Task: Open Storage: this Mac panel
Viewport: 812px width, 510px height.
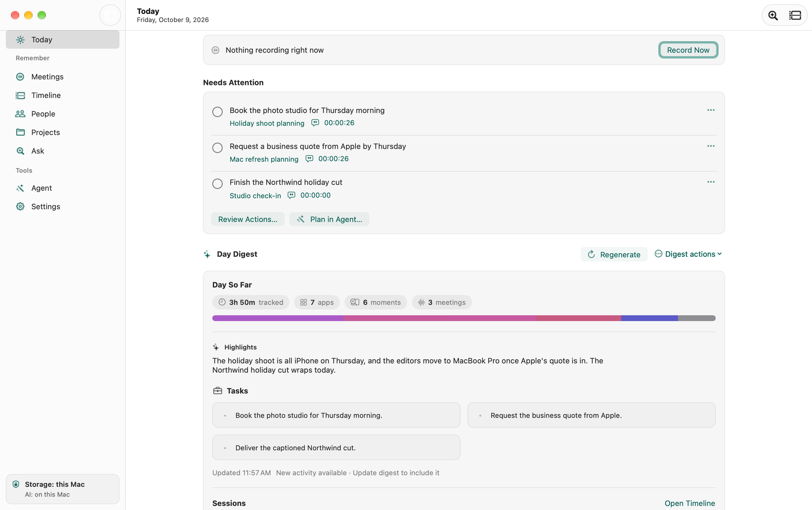Action: tap(62, 489)
